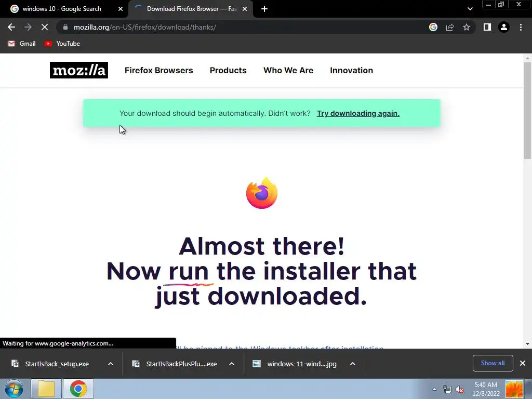The image size is (532, 399).
Task: Share this page via the share icon
Action: pos(450,27)
